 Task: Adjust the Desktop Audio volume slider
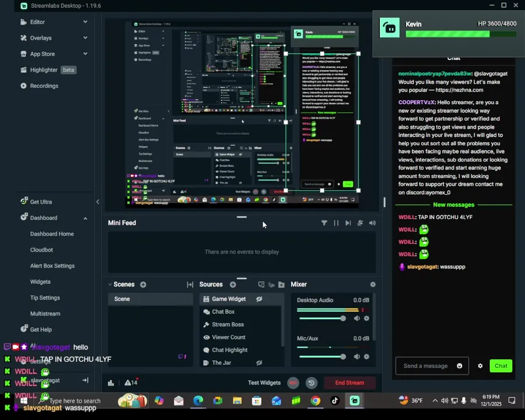click(323, 318)
